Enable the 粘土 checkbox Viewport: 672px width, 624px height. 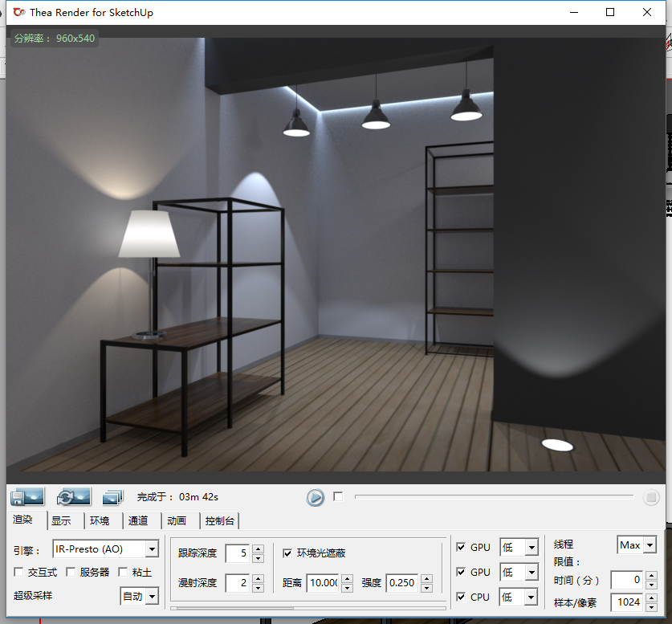pyautogui.click(x=123, y=572)
